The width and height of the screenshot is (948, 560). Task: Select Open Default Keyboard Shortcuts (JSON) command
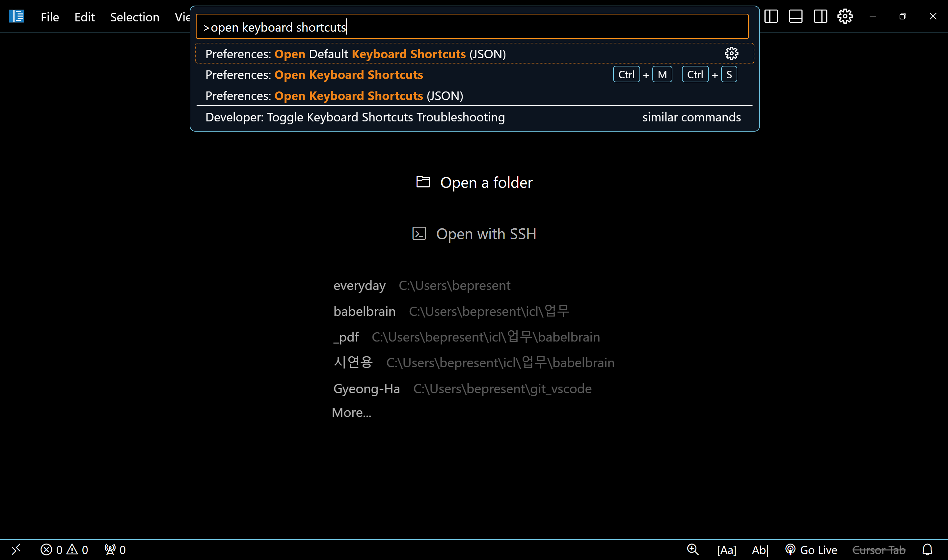[x=474, y=54]
